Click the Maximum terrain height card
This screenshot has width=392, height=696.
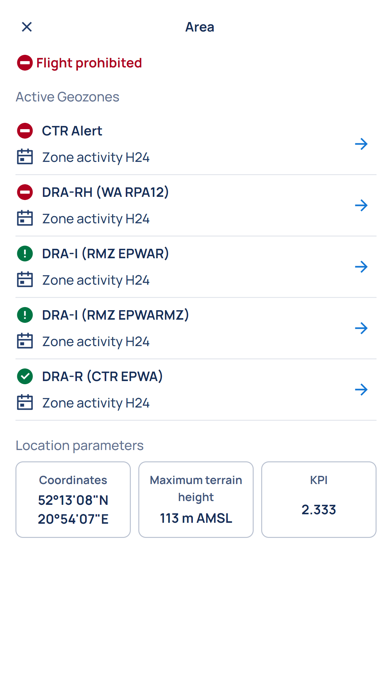point(196,499)
